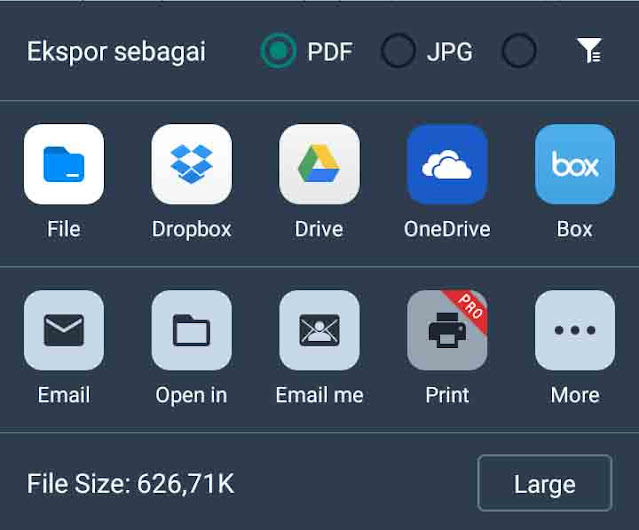Upload to Google Drive

pyautogui.click(x=320, y=164)
